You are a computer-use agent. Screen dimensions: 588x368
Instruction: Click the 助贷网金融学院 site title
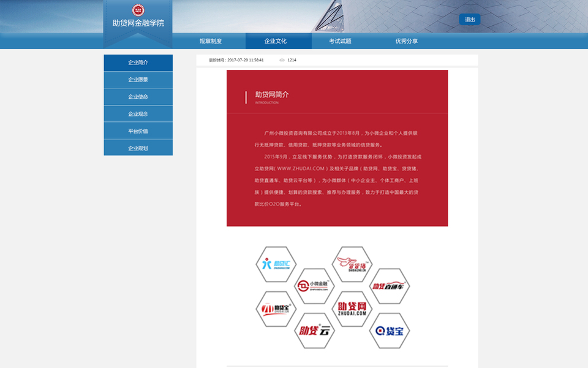point(138,23)
